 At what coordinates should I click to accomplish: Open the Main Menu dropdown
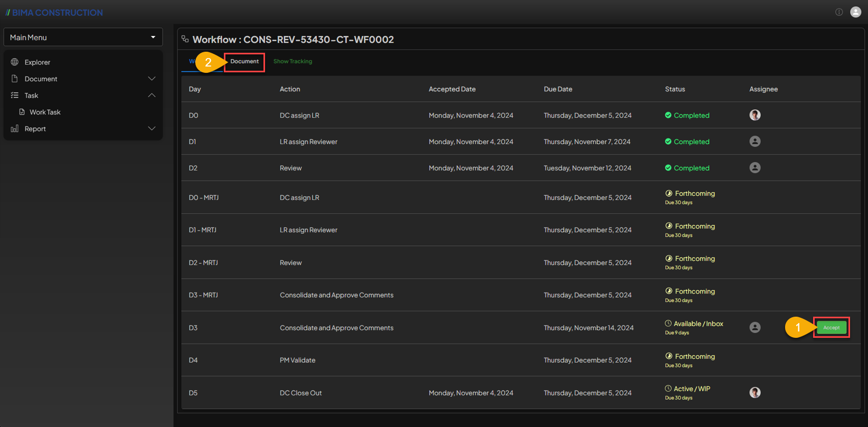click(83, 37)
